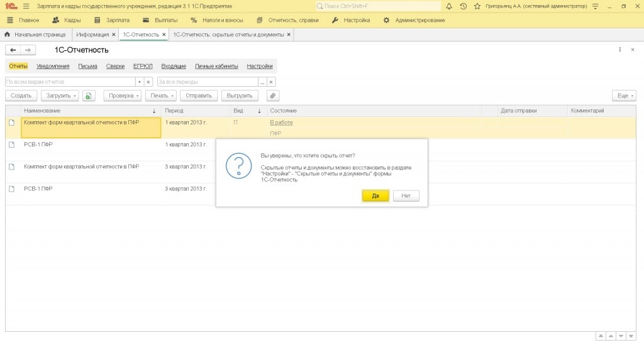Click the green Excel import icon
The height and width of the screenshot is (345, 644).
(x=89, y=96)
